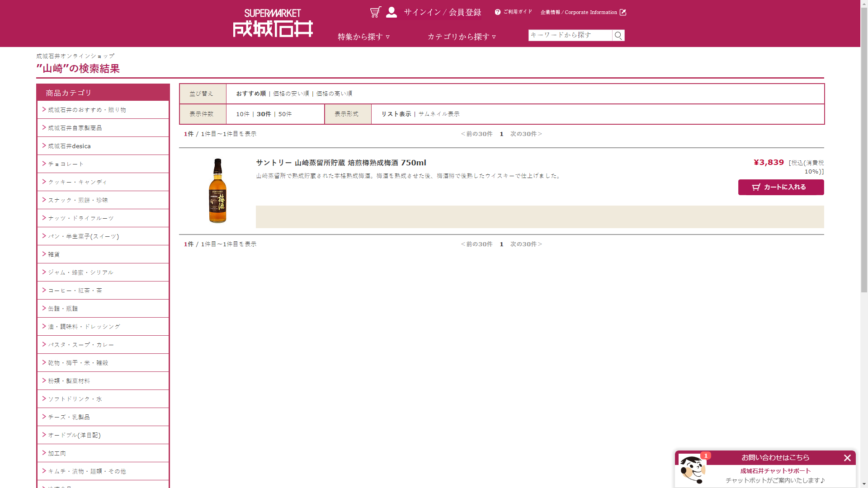Open the コーヒー・紅茶・茶 category

point(75,291)
